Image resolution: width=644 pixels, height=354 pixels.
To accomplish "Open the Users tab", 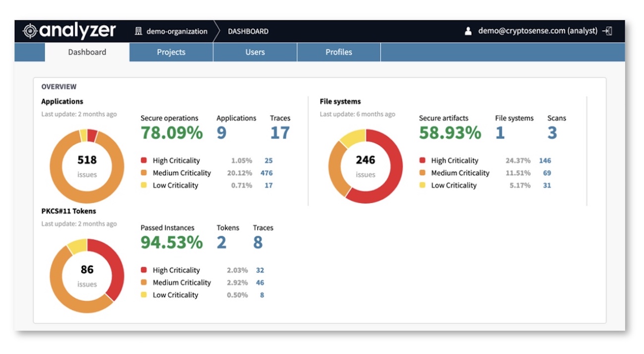I will click(x=255, y=52).
